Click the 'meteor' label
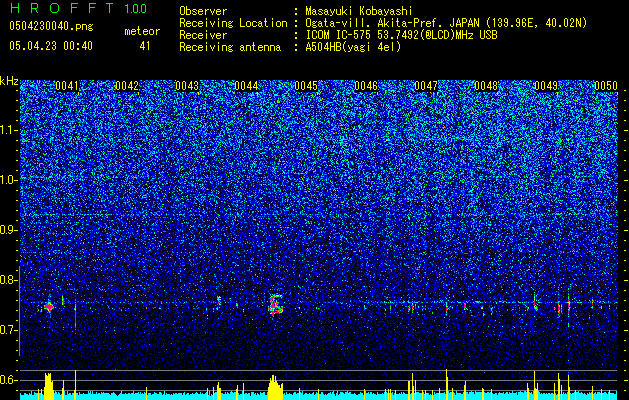629x400 pixels. [x=142, y=31]
